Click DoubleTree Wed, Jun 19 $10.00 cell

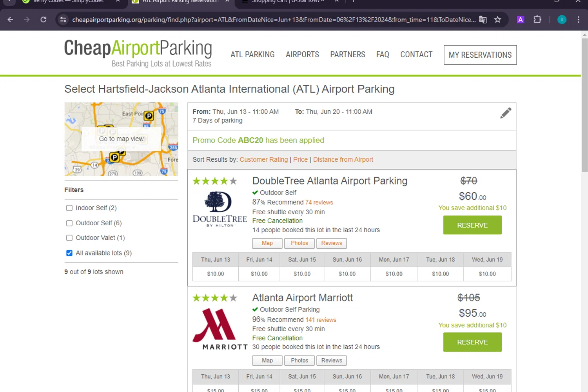tap(487, 274)
